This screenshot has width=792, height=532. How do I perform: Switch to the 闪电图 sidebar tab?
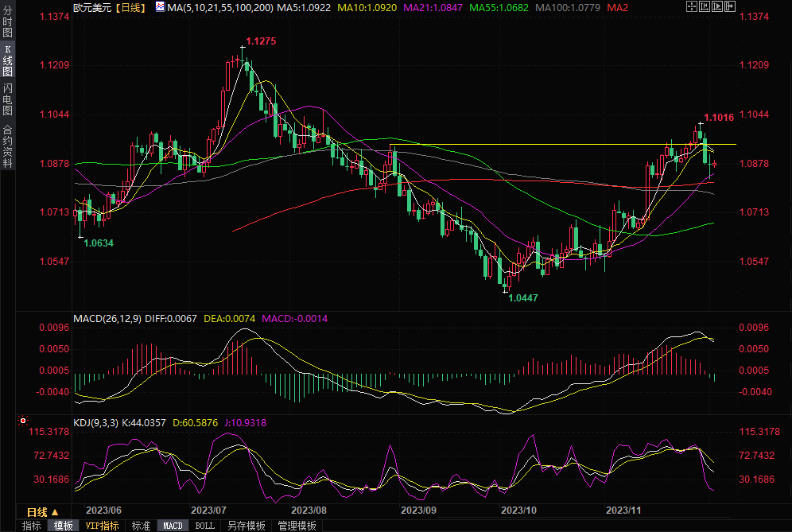pos(8,99)
